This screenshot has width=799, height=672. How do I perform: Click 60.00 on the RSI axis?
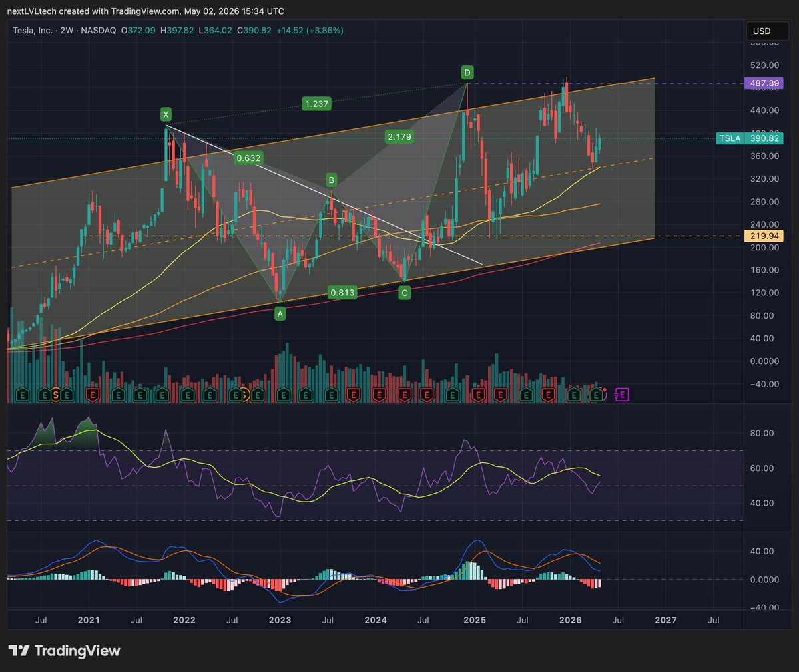[x=762, y=468]
